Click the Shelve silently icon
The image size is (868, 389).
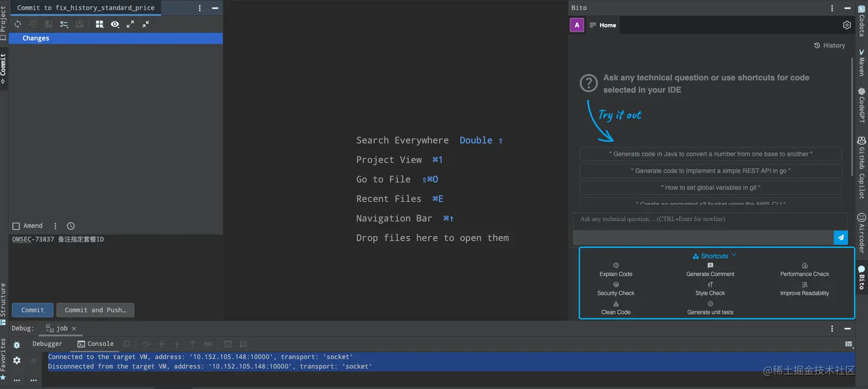tap(80, 24)
